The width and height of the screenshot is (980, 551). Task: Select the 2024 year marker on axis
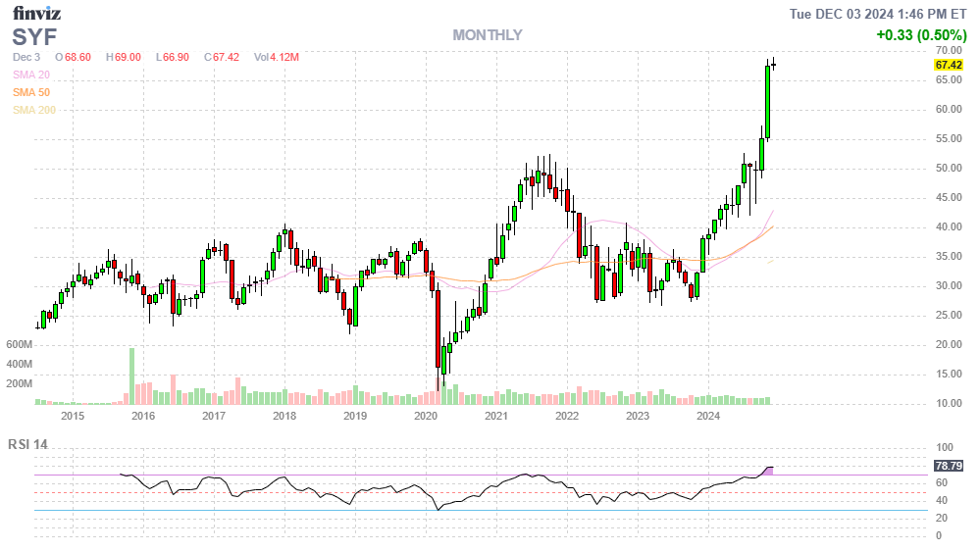click(x=708, y=416)
